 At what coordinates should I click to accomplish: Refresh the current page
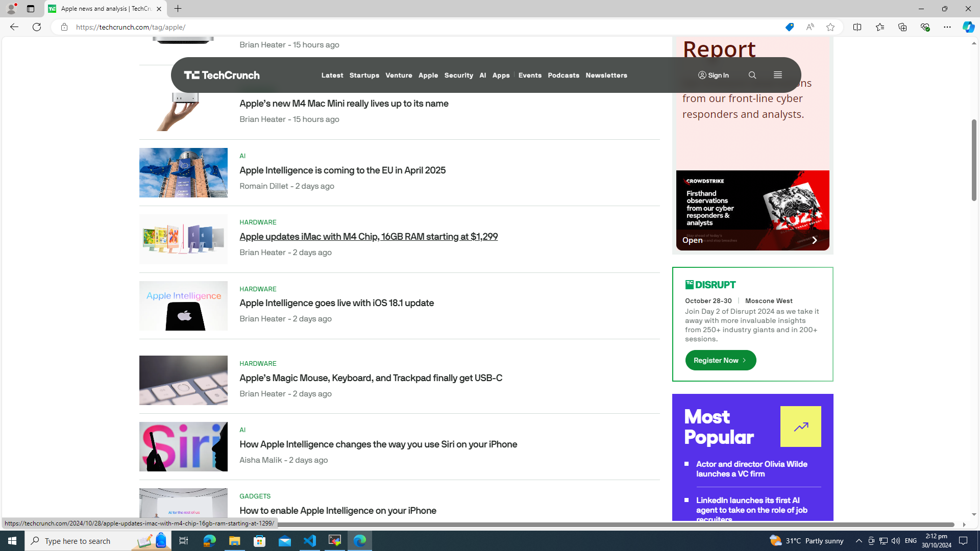[37, 27]
